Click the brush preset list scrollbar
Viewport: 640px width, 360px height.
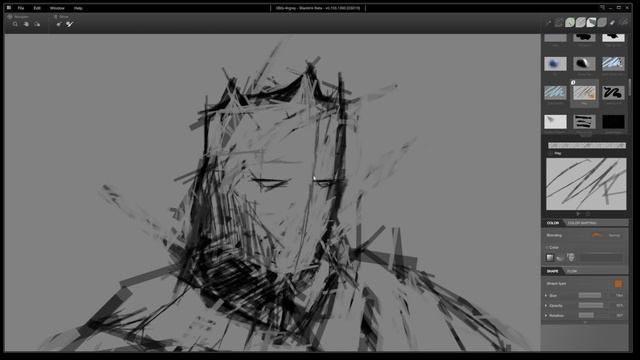click(x=630, y=87)
